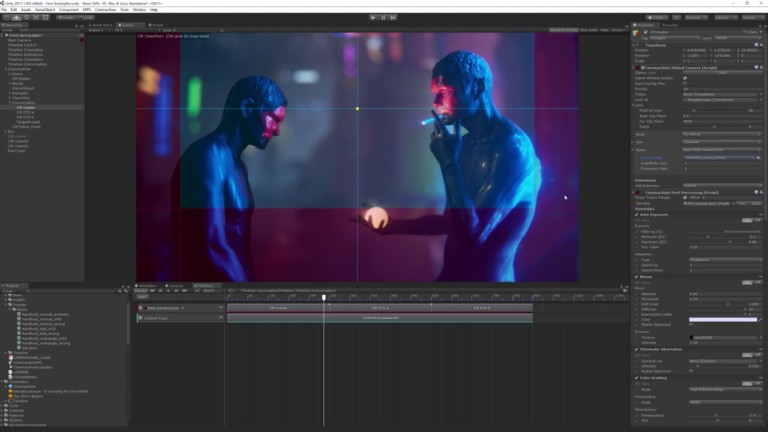Click the Timeline go-to-start button

pos(152,291)
